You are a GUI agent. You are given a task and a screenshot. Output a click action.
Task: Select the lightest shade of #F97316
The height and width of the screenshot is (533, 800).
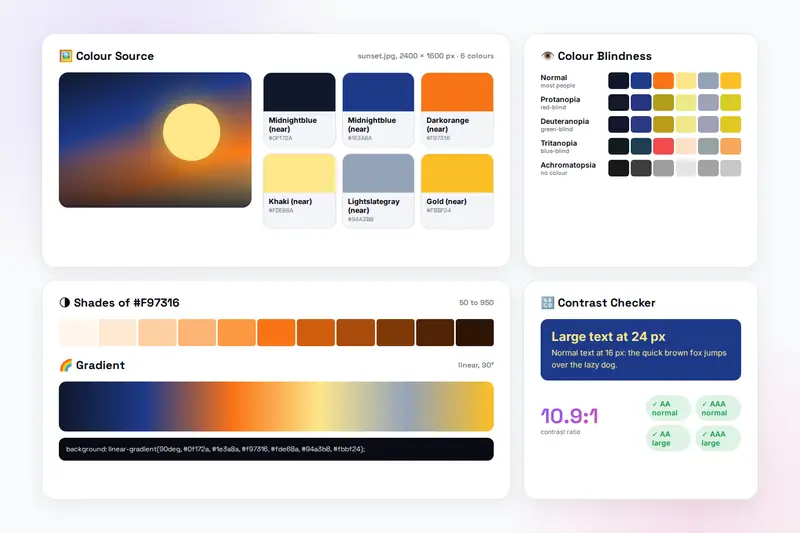[x=78, y=333]
